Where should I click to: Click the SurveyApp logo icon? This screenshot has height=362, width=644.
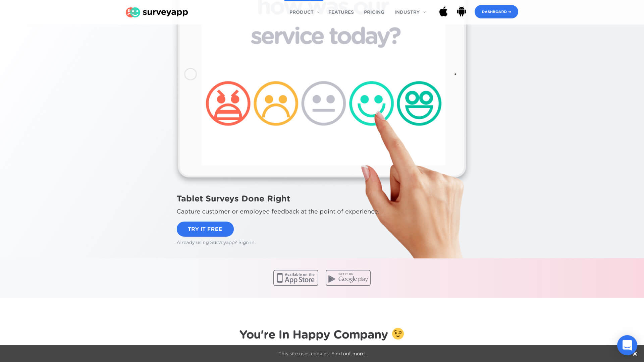133,12
